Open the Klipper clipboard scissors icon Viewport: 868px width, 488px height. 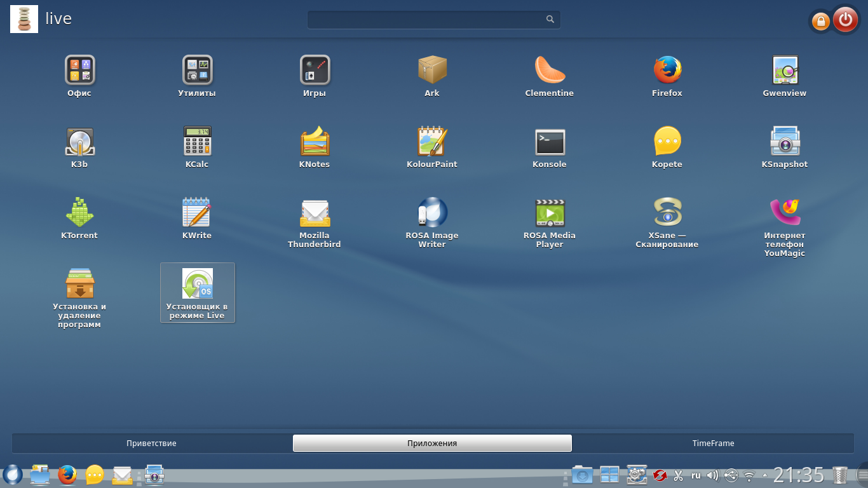coord(678,475)
